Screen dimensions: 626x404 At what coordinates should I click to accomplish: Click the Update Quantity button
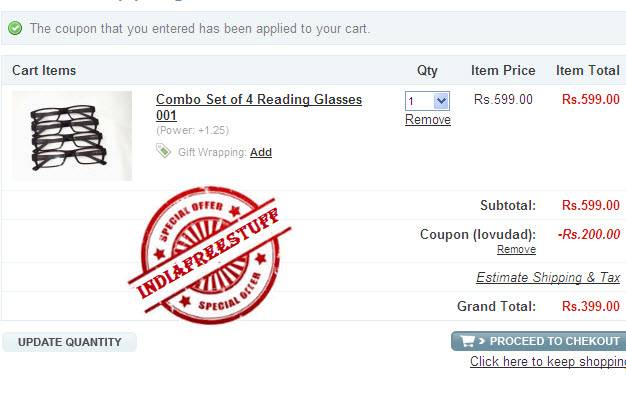[69, 342]
